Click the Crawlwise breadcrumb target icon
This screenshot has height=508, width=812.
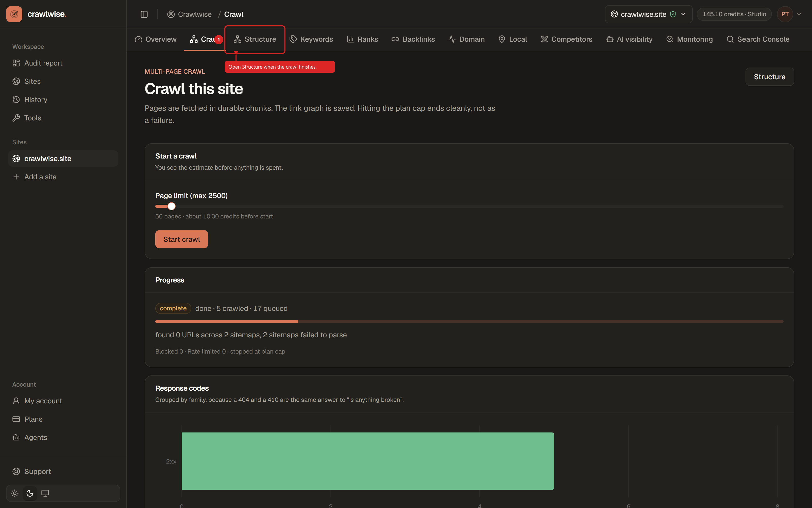coord(171,14)
